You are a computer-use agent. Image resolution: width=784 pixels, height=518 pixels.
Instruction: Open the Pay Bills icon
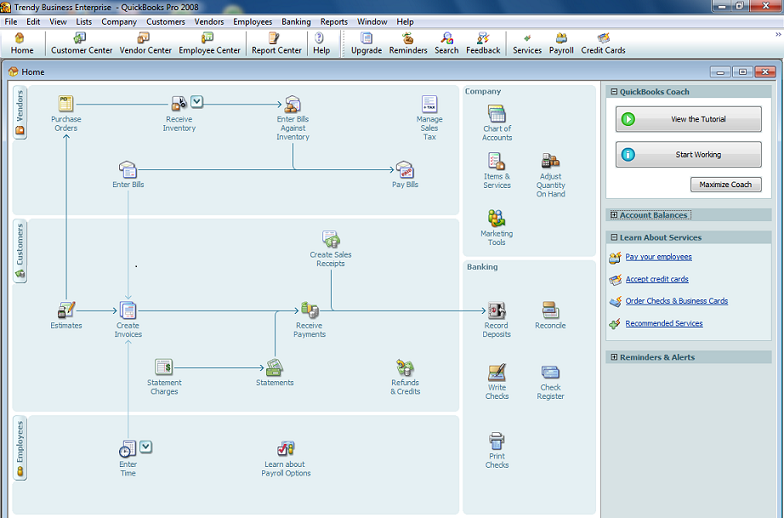[404, 170]
